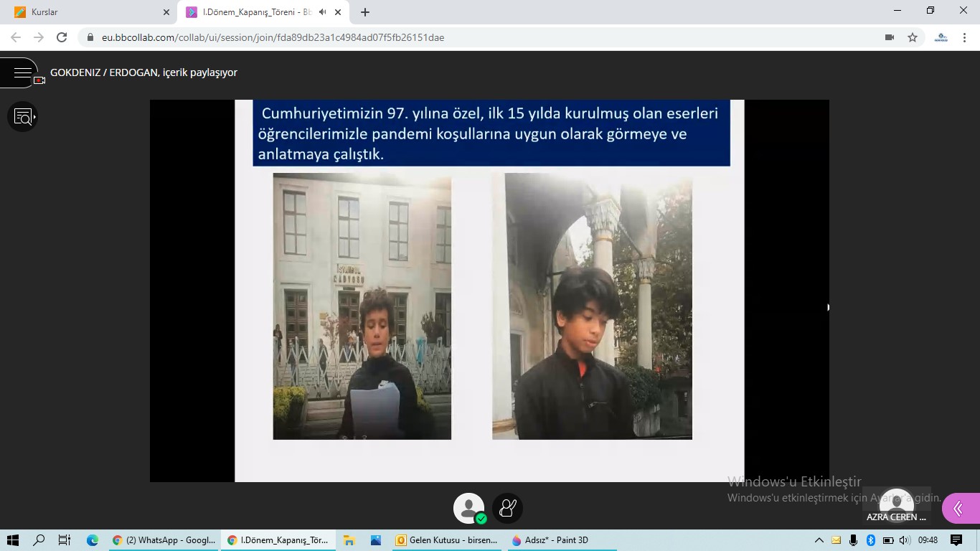The image size is (980, 551).
Task: Toggle the taskbar microphone tray icon
Action: [x=853, y=540]
